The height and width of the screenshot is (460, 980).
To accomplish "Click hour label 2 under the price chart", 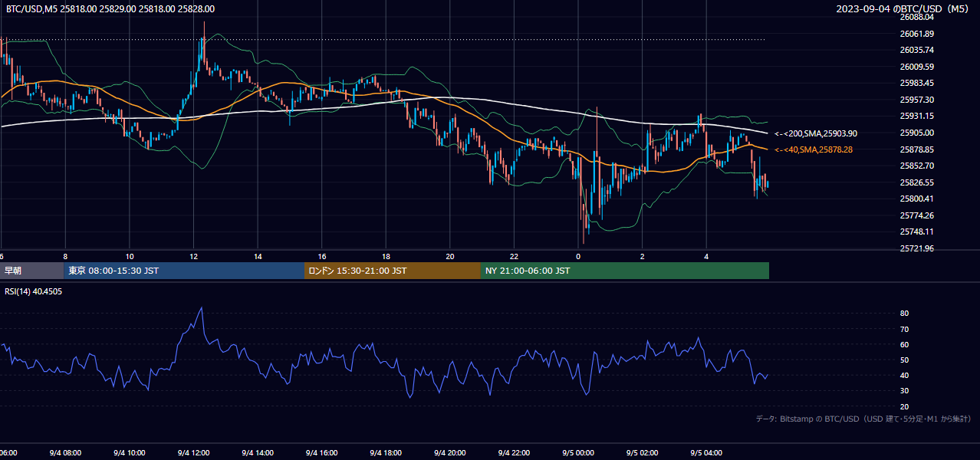I will (643, 256).
